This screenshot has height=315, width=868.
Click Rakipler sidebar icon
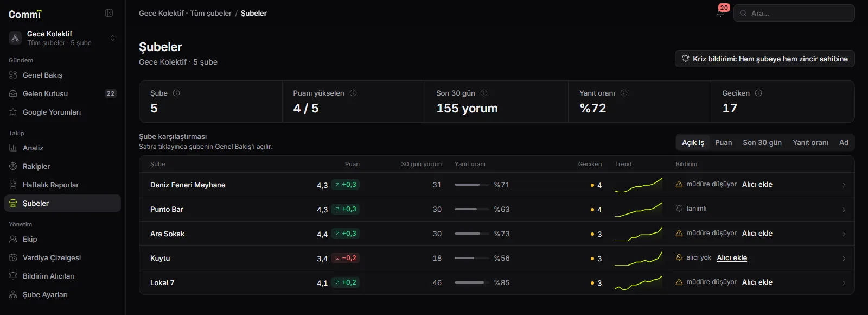click(13, 166)
